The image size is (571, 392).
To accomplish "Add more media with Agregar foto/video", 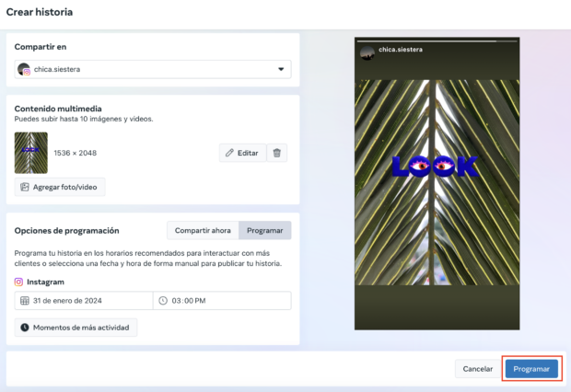I will [60, 187].
